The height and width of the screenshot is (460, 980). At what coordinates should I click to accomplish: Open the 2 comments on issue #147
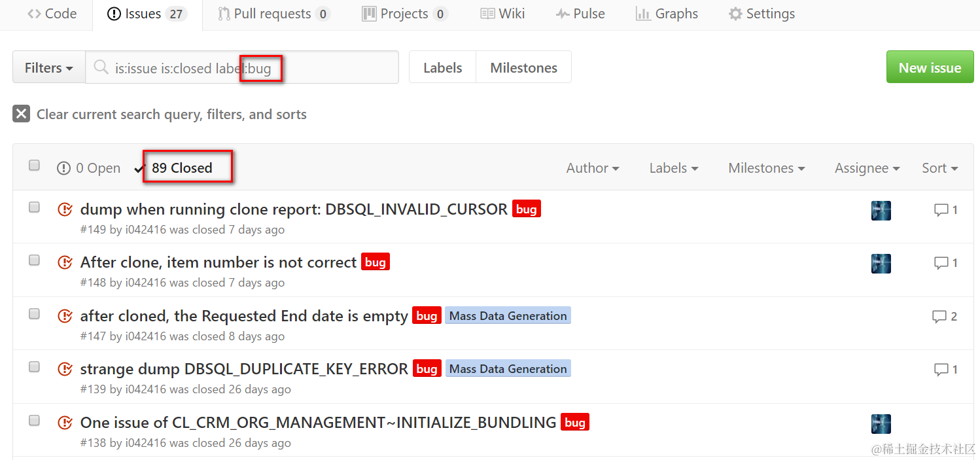(x=945, y=317)
